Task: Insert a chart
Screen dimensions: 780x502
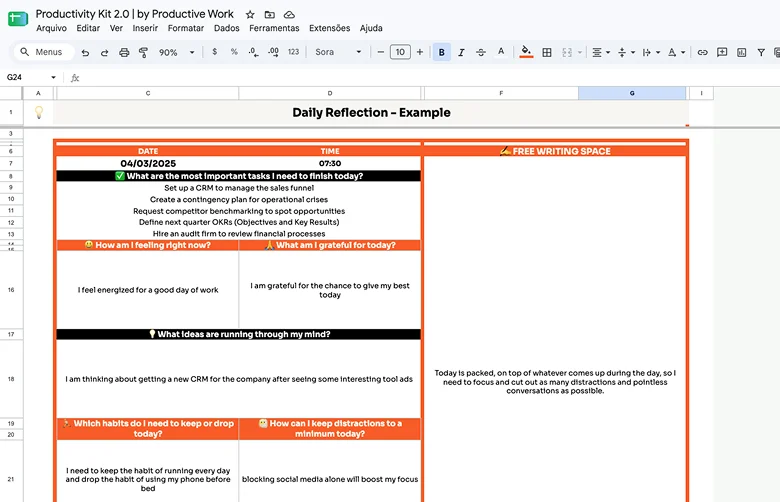Action: 742,52
